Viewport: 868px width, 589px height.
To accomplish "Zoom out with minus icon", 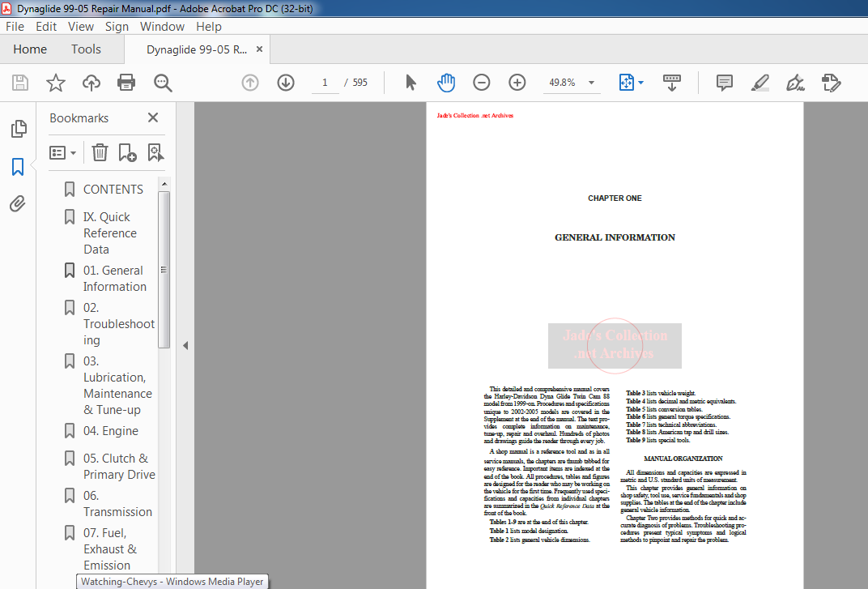I will (482, 83).
